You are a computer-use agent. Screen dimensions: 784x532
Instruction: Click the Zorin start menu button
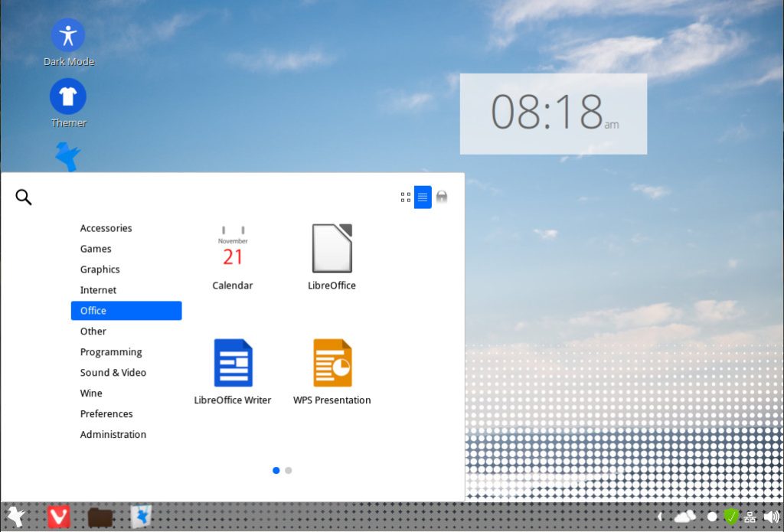[x=15, y=516]
